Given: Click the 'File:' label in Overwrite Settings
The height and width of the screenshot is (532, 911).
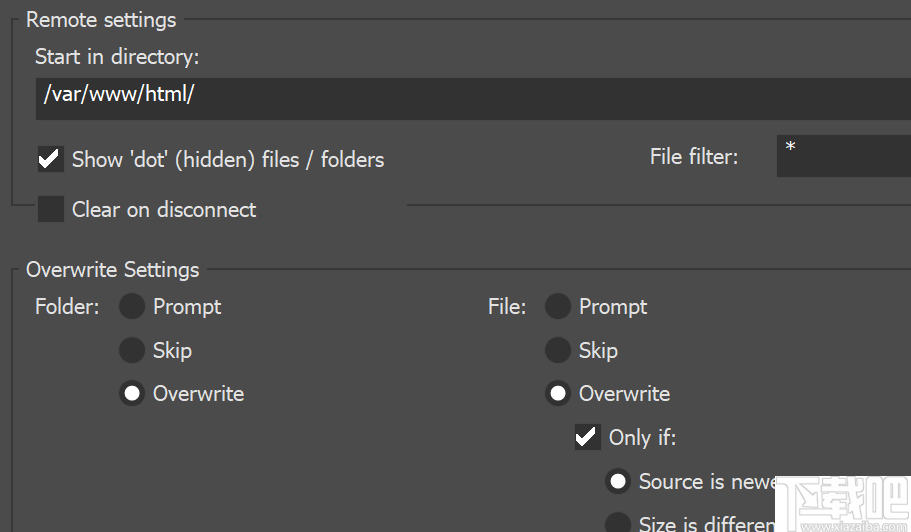Looking at the screenshot, I should (x=507, y=307).
